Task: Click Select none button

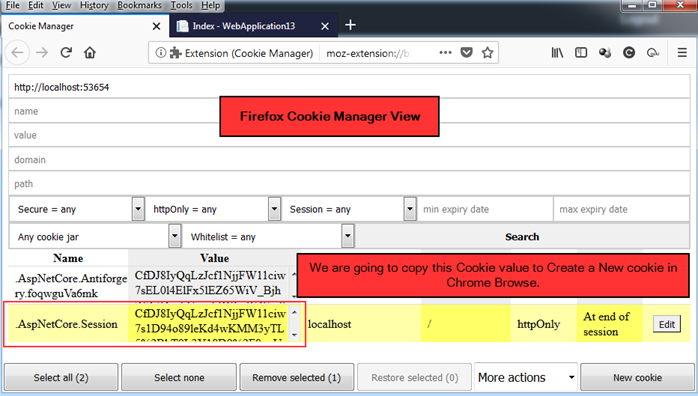Action: point(179,377)
